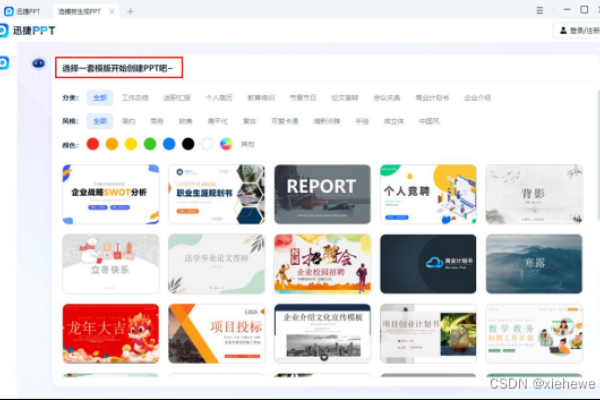Open the 企业介绍文化宣传模板 template
The height and width of the screenshot is (400, 600).
pos(323,334)
